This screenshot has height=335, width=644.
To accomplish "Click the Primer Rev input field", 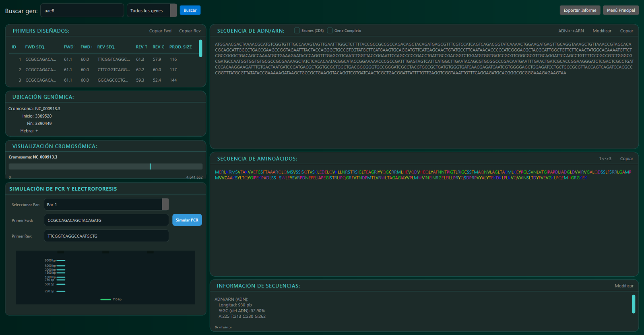I will [x=106, y=236].
